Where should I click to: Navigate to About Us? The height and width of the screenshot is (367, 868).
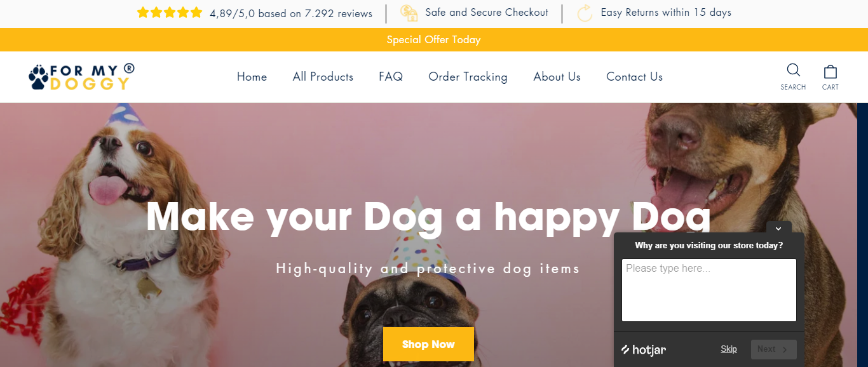click(x=557, y=77)
